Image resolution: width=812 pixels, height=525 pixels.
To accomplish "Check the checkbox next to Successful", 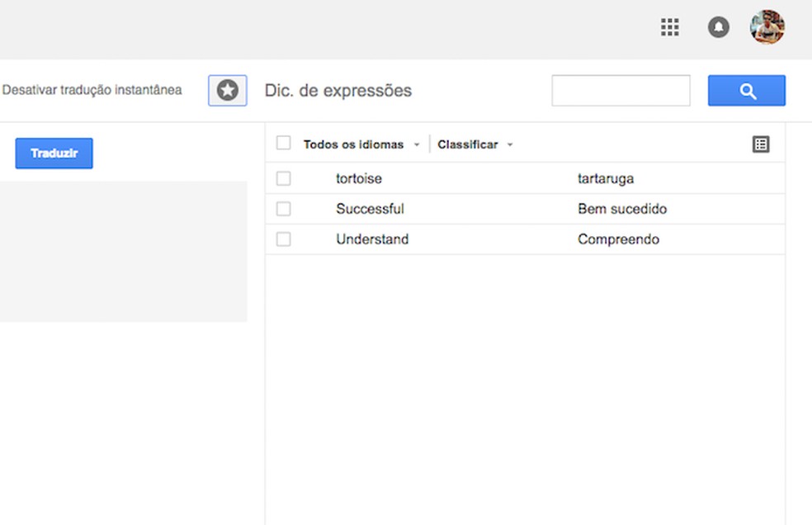I will 284,209.
